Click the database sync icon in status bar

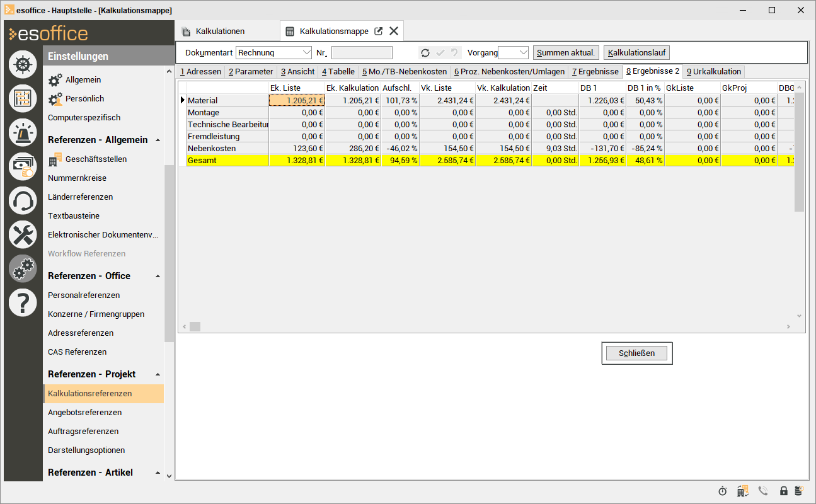[x=798, y=491]
